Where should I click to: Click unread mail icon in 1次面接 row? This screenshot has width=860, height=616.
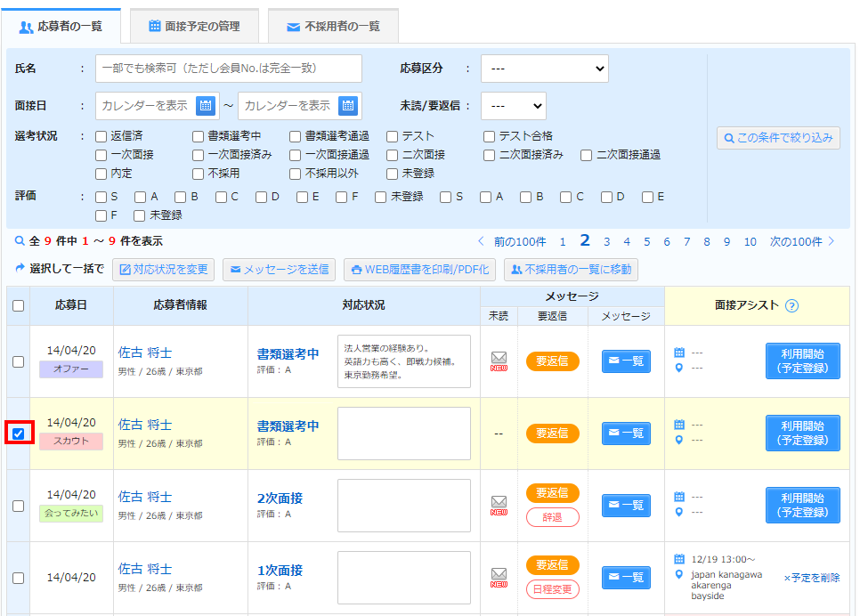499,578
